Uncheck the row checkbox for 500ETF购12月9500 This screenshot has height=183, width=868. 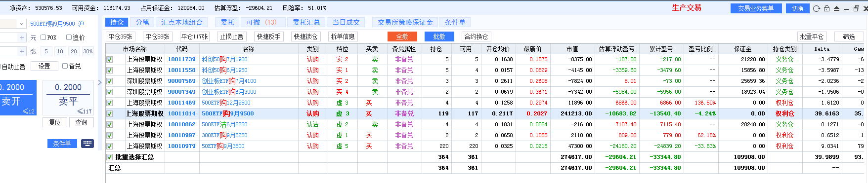(110, 103)
